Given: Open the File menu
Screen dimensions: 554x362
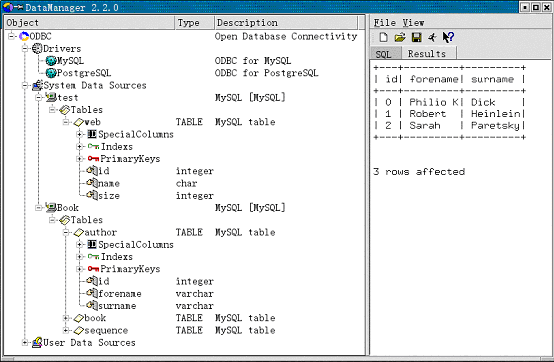Looking at the screenshot, I should pyautogui.click(x=384, y=23).
